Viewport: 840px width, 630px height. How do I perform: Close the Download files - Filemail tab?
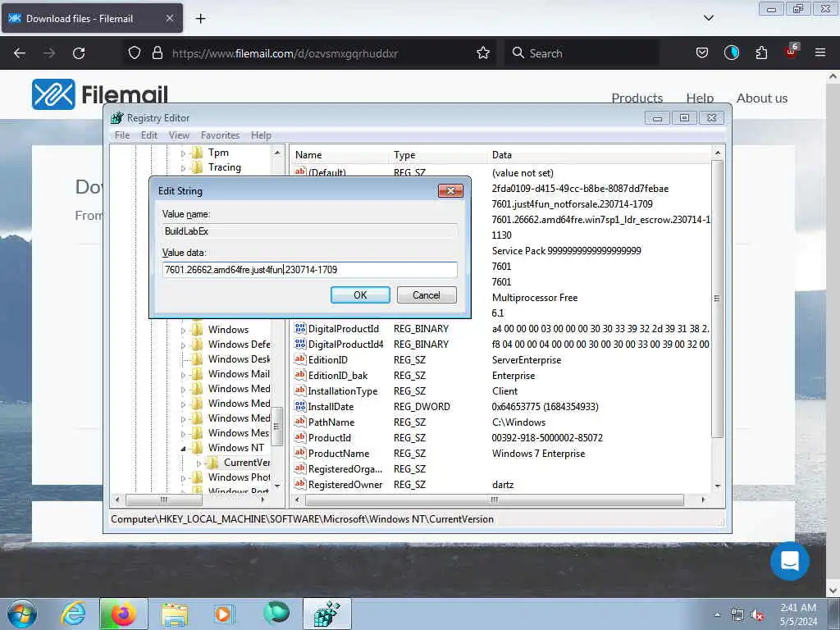169,18
